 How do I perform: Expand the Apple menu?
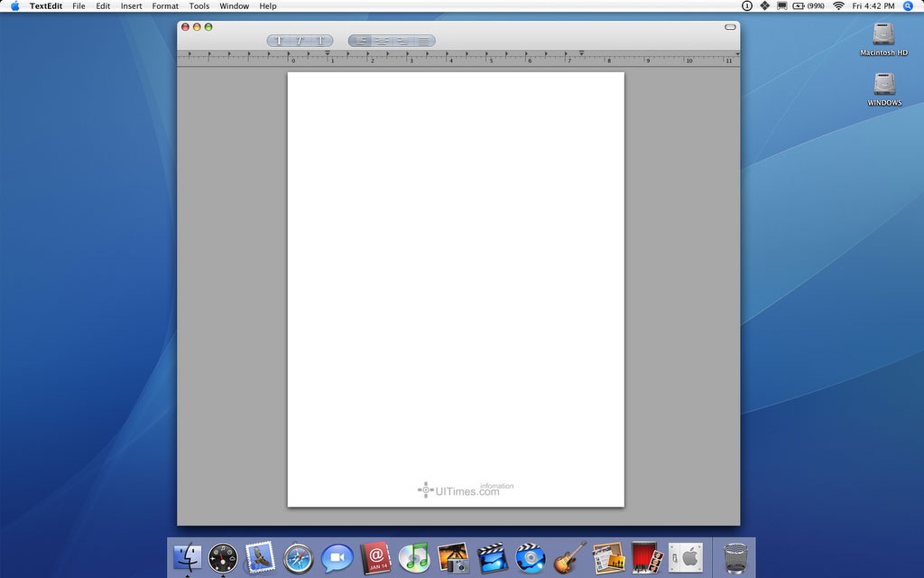coord(14,6)
